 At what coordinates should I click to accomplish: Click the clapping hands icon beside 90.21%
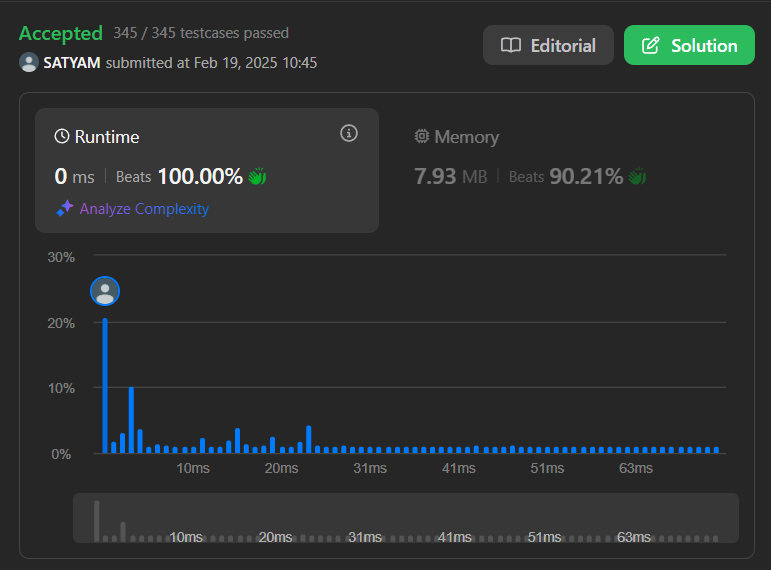637,177
